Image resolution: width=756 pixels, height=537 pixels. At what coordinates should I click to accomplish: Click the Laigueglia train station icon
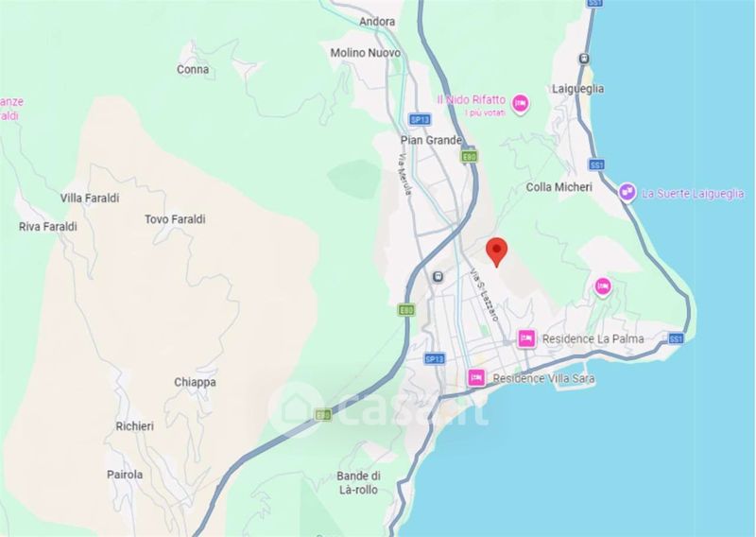pos(584,59)
